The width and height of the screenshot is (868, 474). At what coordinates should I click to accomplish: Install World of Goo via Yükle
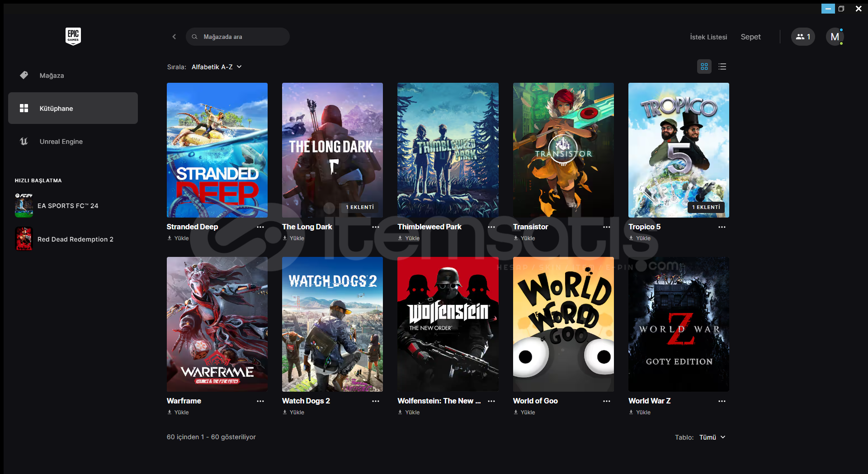(524, 412)
